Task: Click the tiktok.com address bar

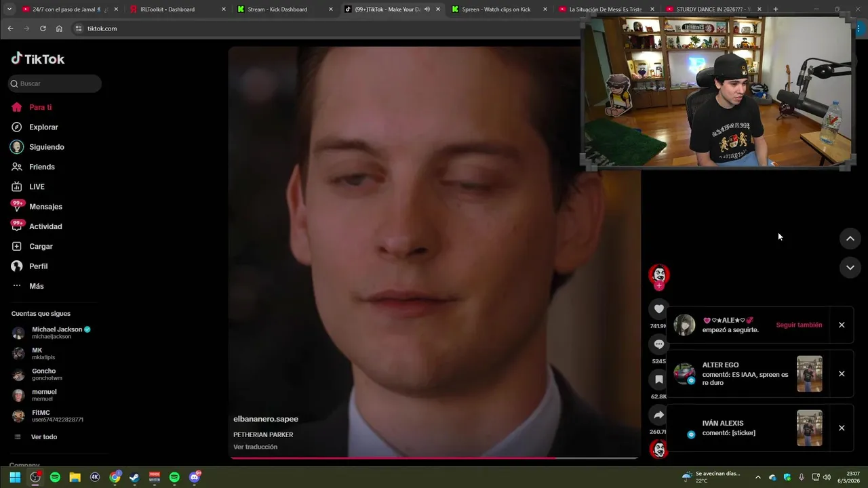Action: coord(325,28)
